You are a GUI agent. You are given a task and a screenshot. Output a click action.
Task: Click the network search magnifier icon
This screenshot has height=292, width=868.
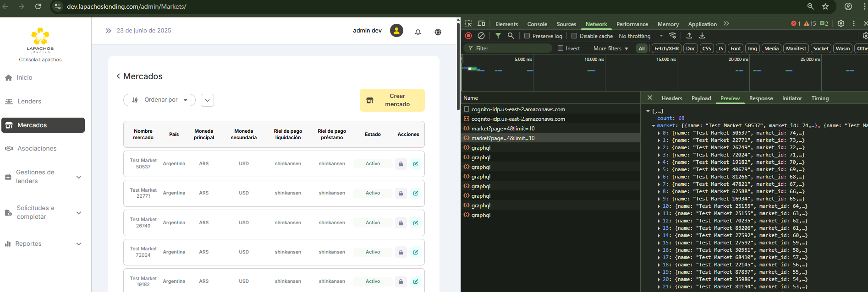coord(511,36)
